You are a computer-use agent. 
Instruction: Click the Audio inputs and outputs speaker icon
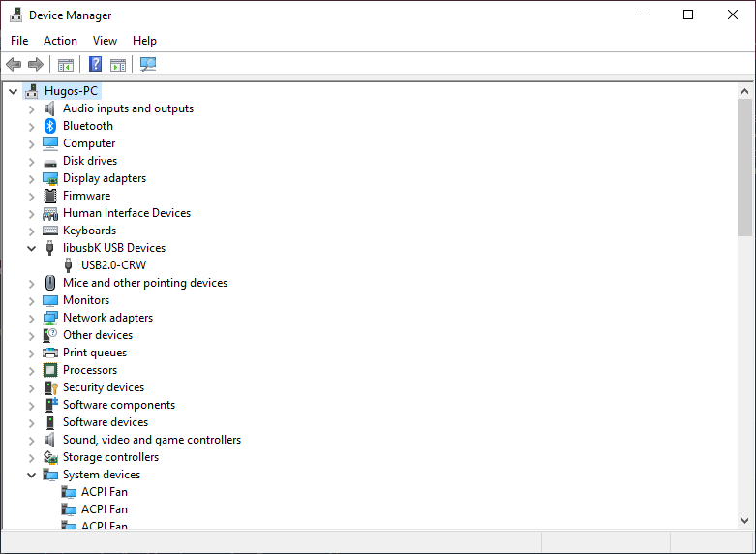(50, 108)
